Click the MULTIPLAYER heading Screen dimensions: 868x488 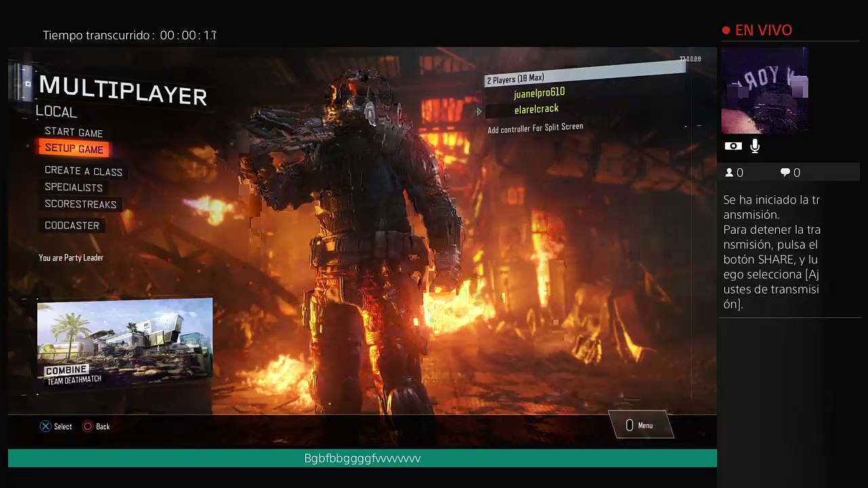(x=123, y=91)
